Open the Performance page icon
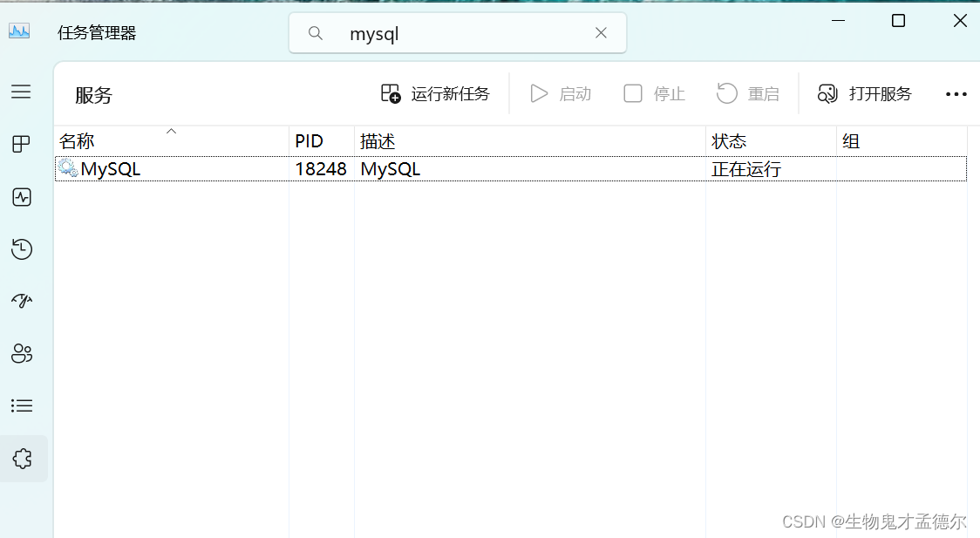This screenshot has width=980, height=538. click(x=22, y=197)
